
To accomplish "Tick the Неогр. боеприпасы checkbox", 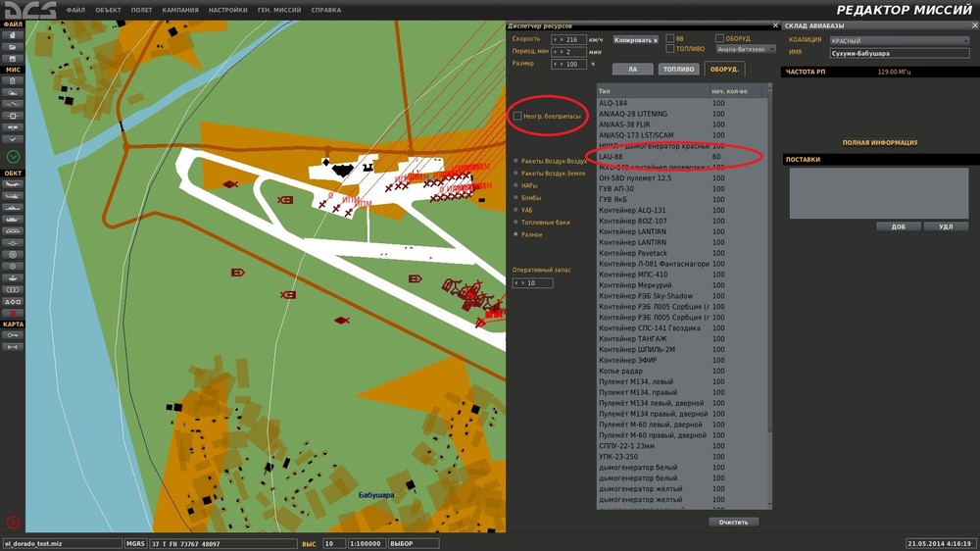I will click(517, 117).
